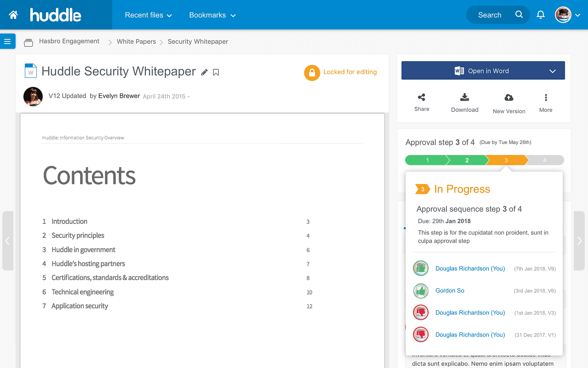Click the magnifier search icon
Image resolution: width=588 pixels, height=368 pixels.
[519, 14]
